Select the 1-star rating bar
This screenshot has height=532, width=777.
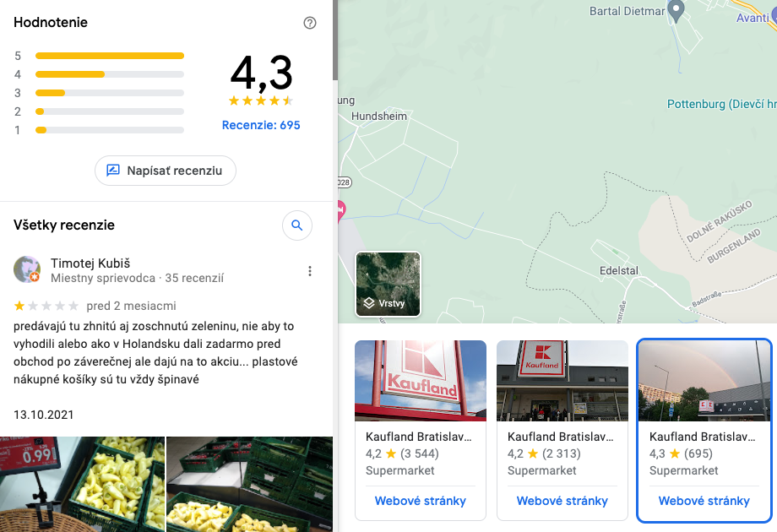click(110, 130)
